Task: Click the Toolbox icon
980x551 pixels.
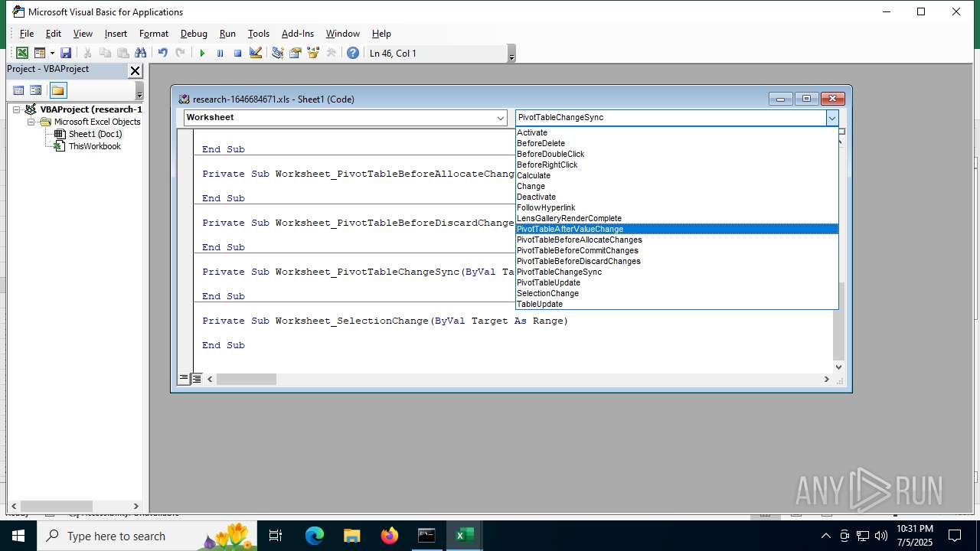Action: click(331, 53)
